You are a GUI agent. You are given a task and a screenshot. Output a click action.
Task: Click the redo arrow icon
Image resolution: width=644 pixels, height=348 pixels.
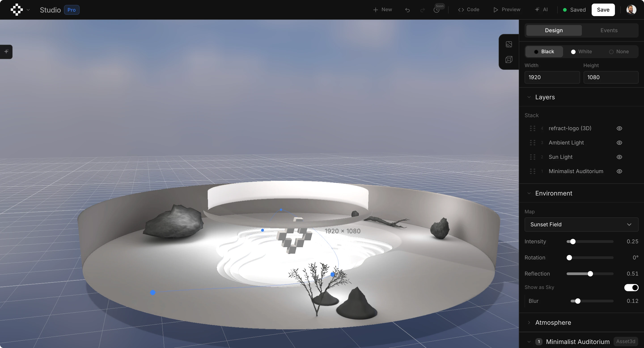pyautogui.click(x=422, y=10)
